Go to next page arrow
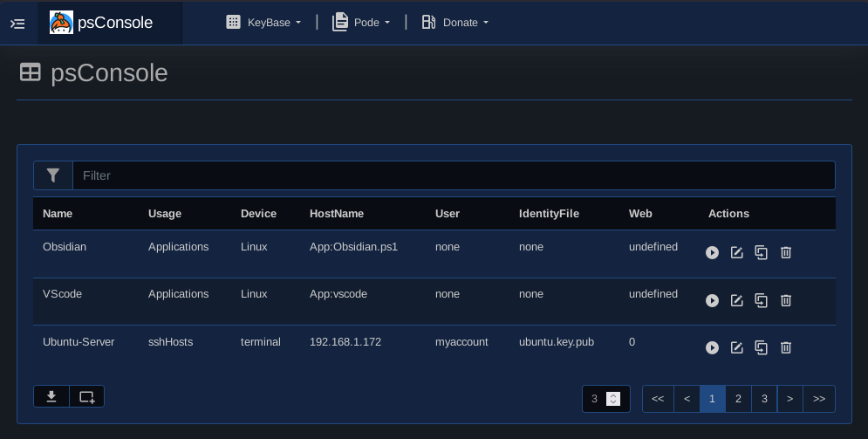Image resolution: width=868 pixels, height=439 pixels. click(x=789, y=399)
